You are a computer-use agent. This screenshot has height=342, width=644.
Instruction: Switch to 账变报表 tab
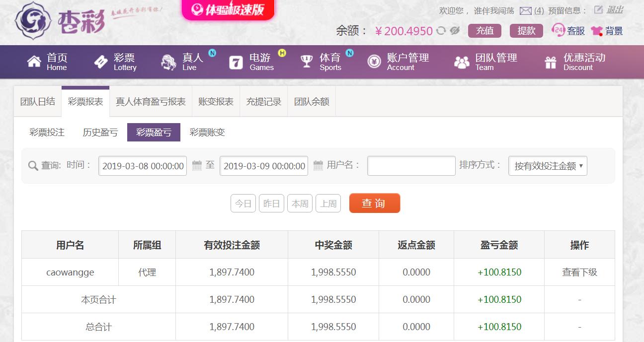(x=216, y=102)
